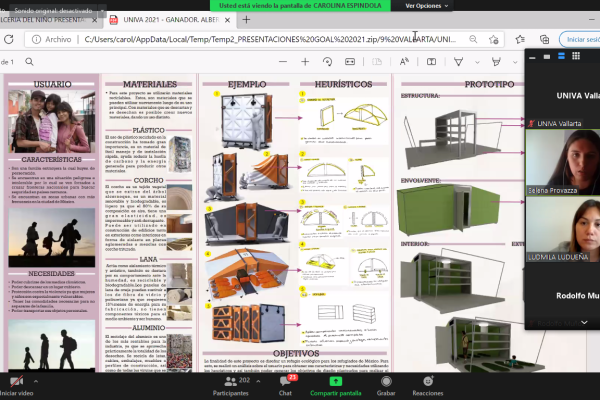Switch video panel to strip view

click(x=561, y=56)
